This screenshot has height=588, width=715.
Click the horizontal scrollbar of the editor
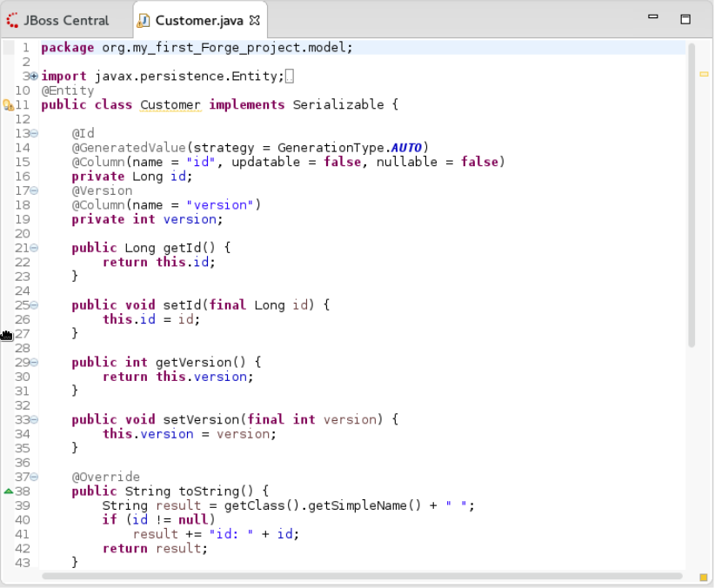coord(362,576)
